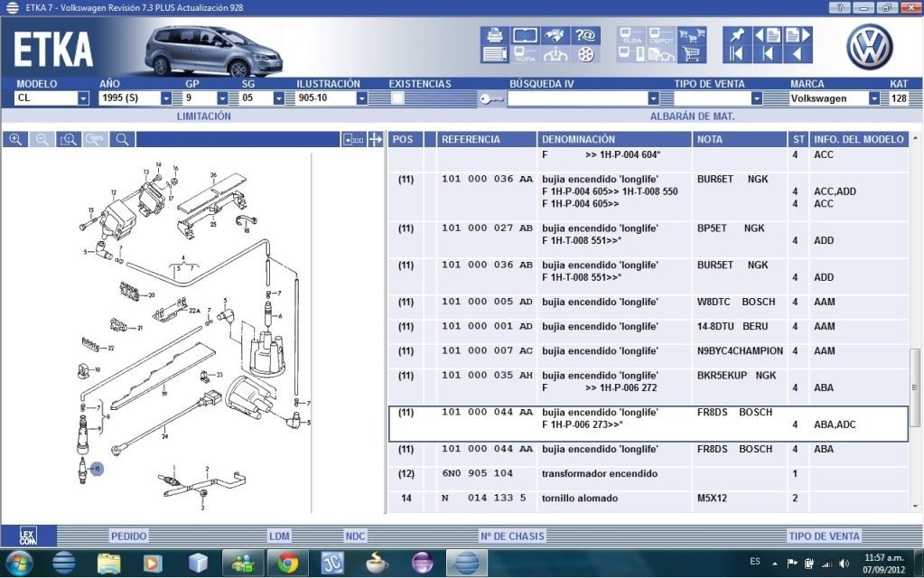Click the parts list vertical scrollbar thumb
This screenshot has width=924, height=578.
point(915,387)
